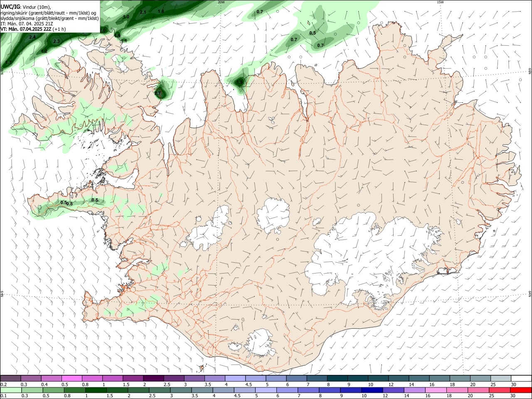This screenshot has height=399, width=532.
Task: Pick the bright magenta swatch between 0.5 and 0.8
Action: pyautogui.click(x=72, y=378)
